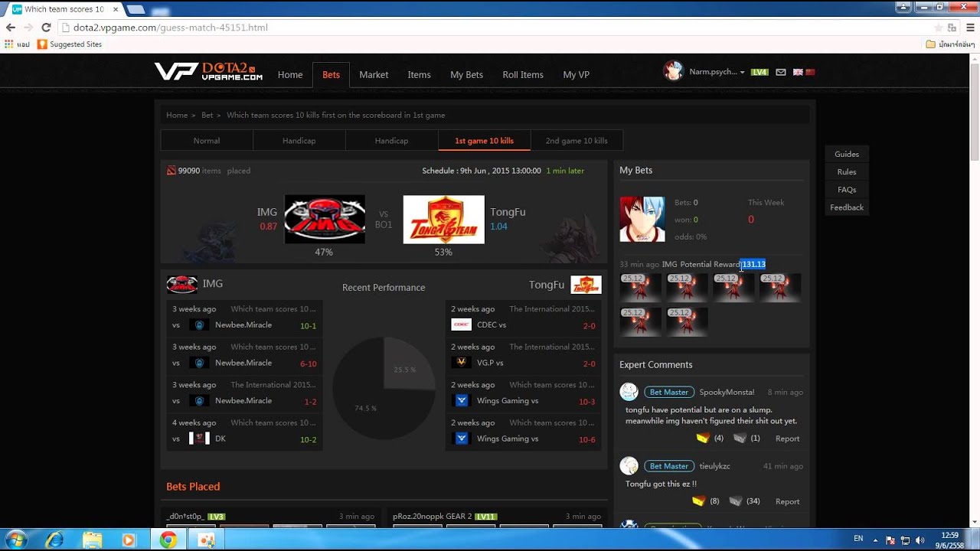Viewport: 980px width, 551px height.
Task: Open the media player taskbar icon
Action: click(x=129, y=540)
